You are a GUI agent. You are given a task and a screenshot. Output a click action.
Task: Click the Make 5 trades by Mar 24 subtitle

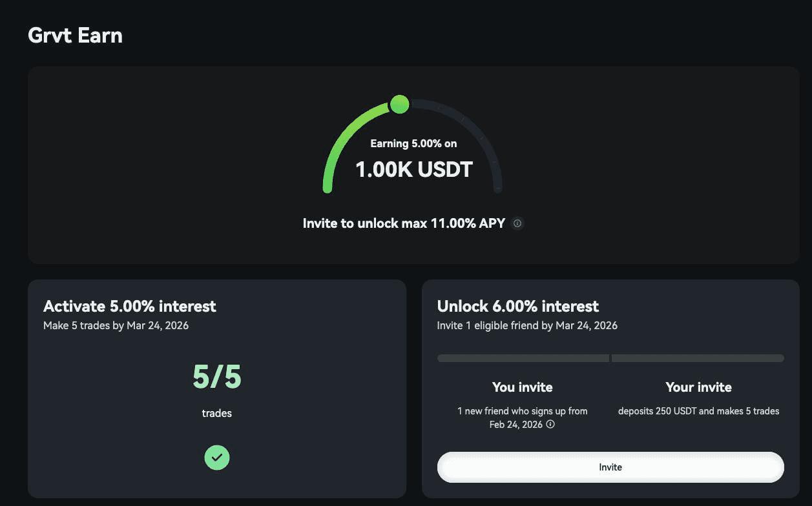(x=116, y=325)
